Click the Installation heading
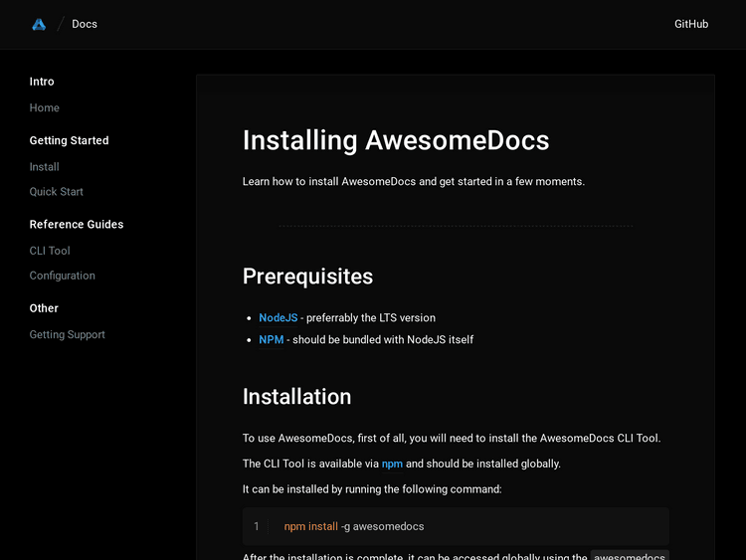This screenshot has width=746, height=560. (296, 397)
